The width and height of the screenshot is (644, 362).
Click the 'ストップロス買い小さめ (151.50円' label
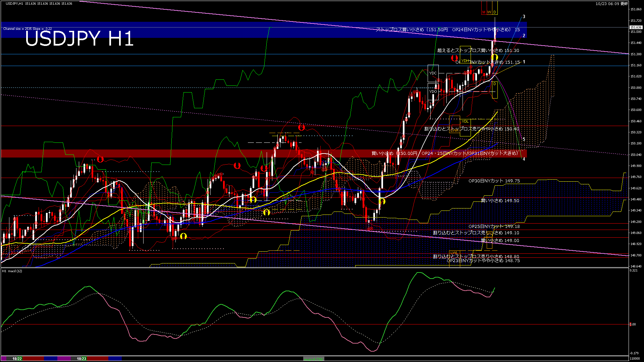click(x=412, y=29)
